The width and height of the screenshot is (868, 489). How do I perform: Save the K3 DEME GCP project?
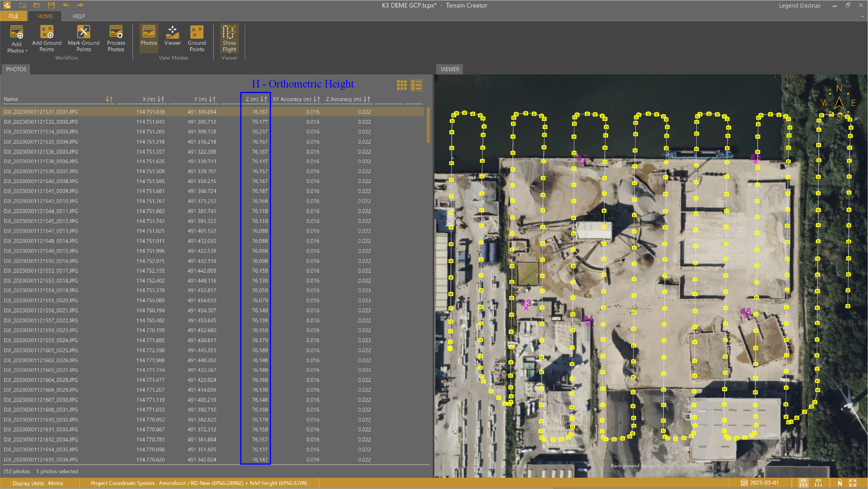tap(51, 5)
